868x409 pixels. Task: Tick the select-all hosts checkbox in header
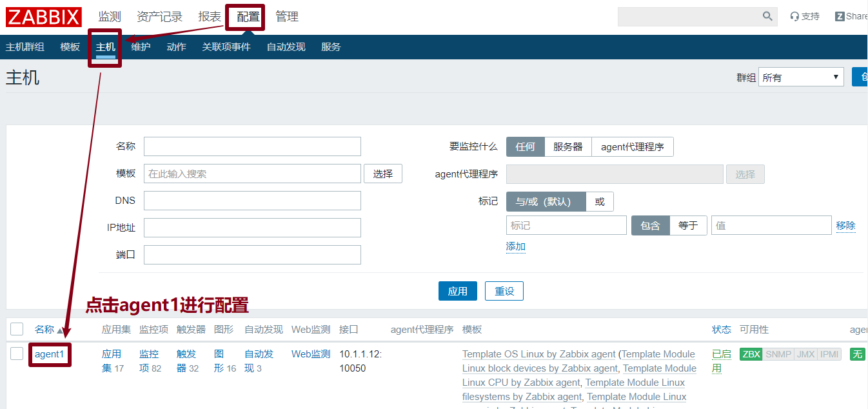17,330
